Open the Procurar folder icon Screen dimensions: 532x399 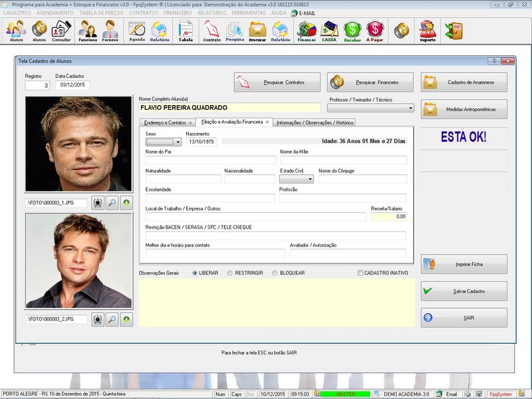pyautogui.click(x=257, y=31)
